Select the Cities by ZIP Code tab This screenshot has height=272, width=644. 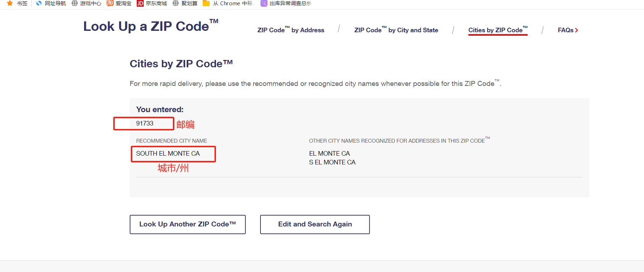498,30
